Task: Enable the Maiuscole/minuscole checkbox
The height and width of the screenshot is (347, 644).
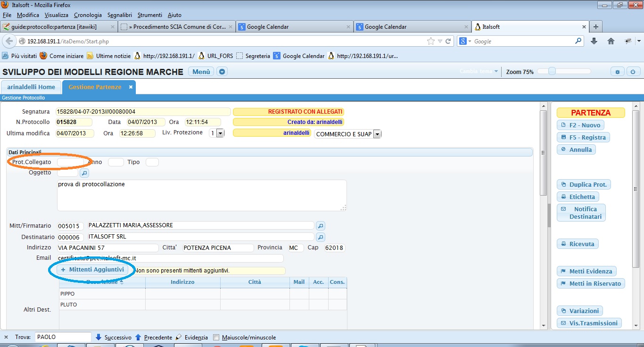Action: point(216,338)
